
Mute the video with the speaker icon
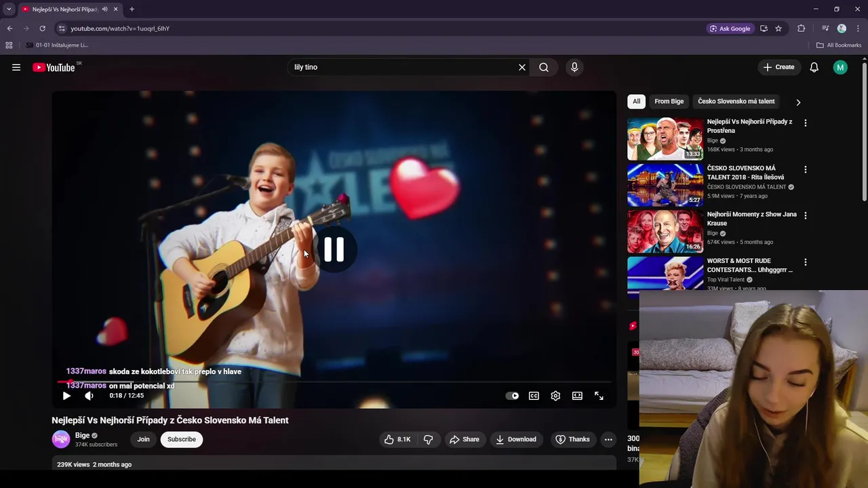89,396
